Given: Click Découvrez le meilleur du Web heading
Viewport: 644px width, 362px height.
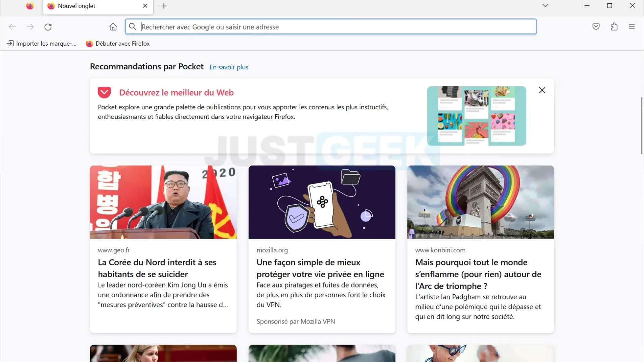Looking at the screenshot, I should click(176, 93).
